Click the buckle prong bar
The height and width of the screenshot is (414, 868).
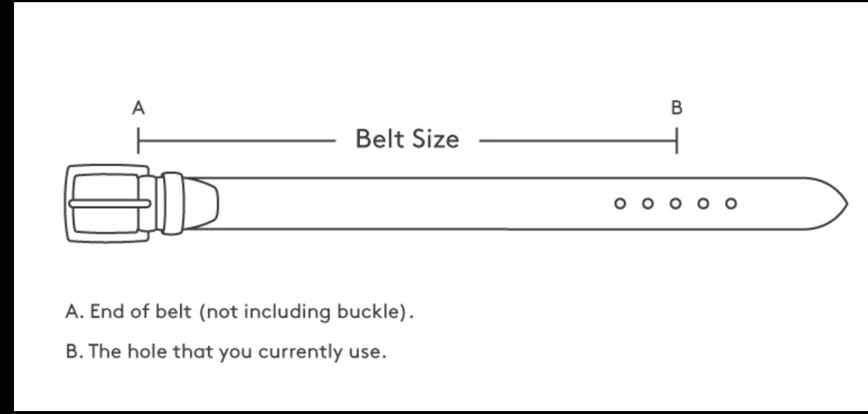tap(110, 204)
